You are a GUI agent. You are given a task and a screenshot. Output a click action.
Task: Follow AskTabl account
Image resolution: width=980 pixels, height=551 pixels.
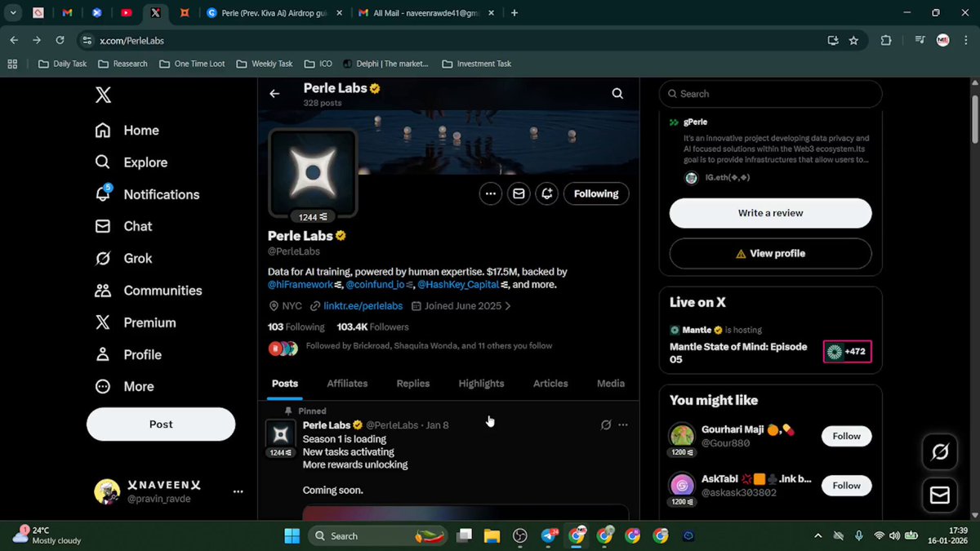click(x=846, y=485)
